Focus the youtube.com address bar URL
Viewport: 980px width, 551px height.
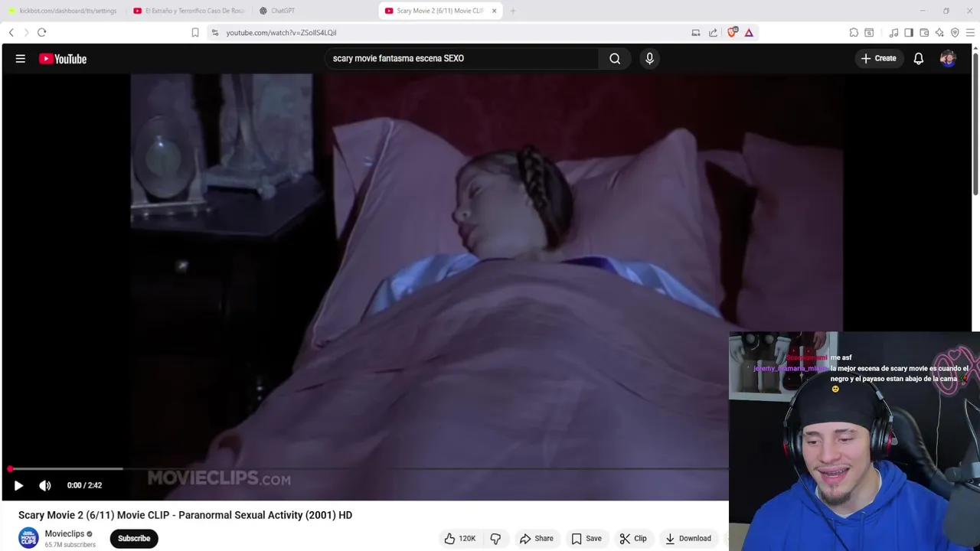click(281, 33)
